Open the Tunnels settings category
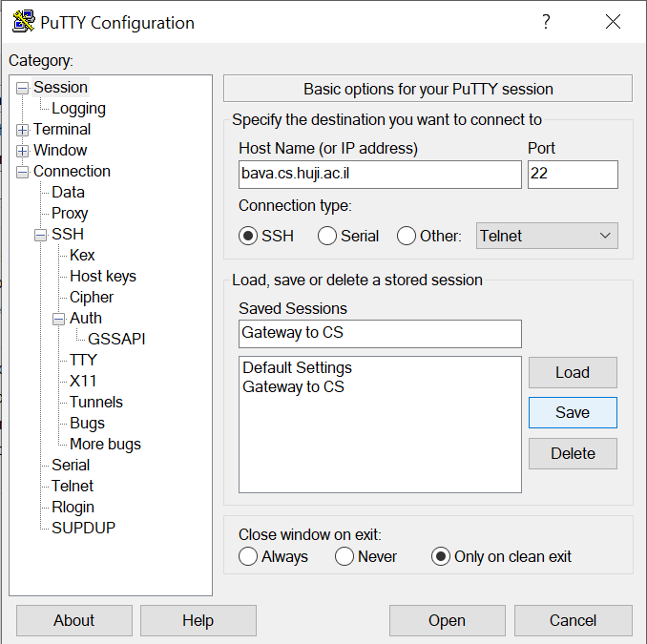The height and width of the screenshot is (644, 647). (95, 402)
